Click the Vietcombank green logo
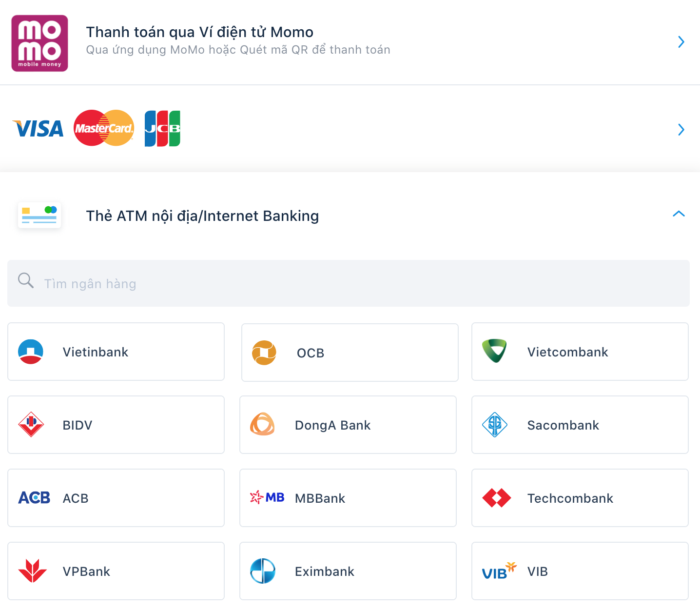This screenshot has width=700, height=610. [494, 351]
